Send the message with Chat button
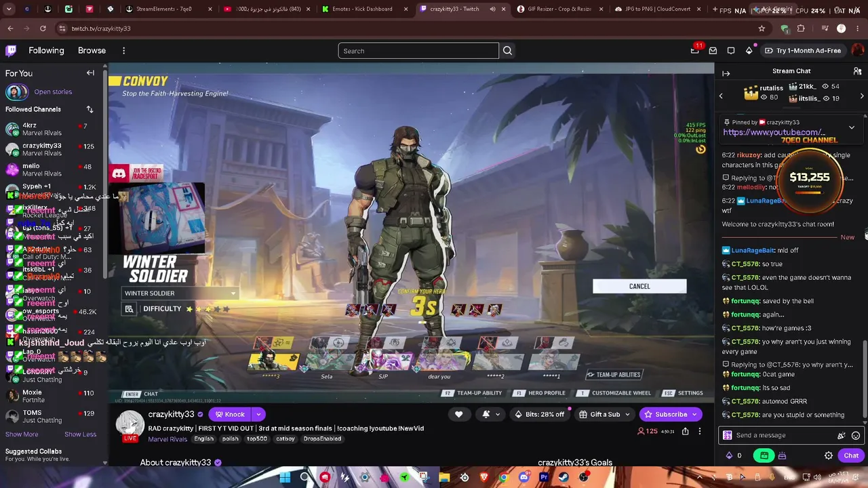This screenshot has height=488, width=868. pos(851,456)
